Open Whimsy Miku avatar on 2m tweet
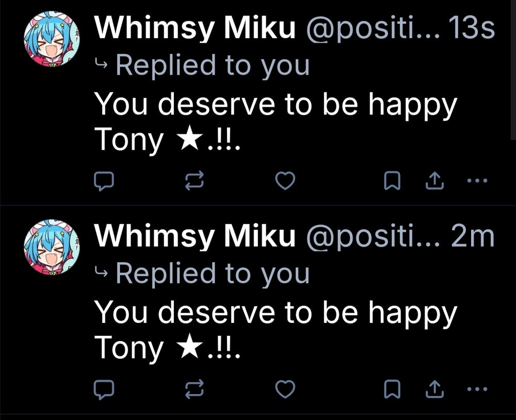516x420 pixels. coord(52,246)
